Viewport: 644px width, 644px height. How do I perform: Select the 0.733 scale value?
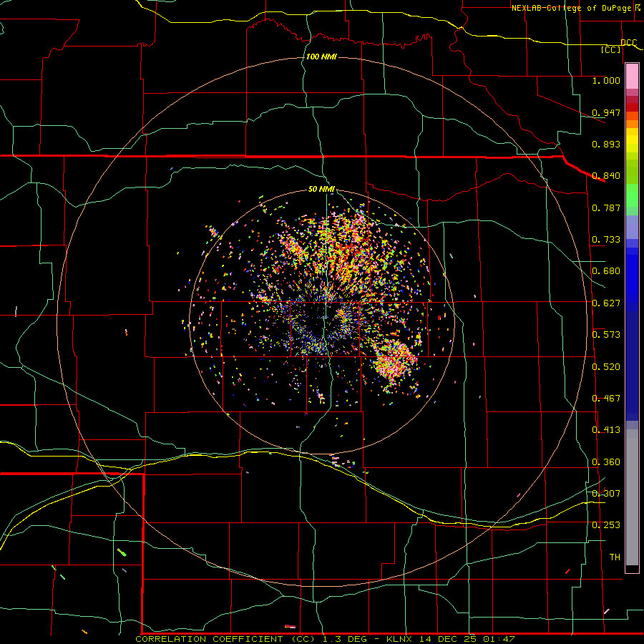pyautogui.click(x=606, y=240)
